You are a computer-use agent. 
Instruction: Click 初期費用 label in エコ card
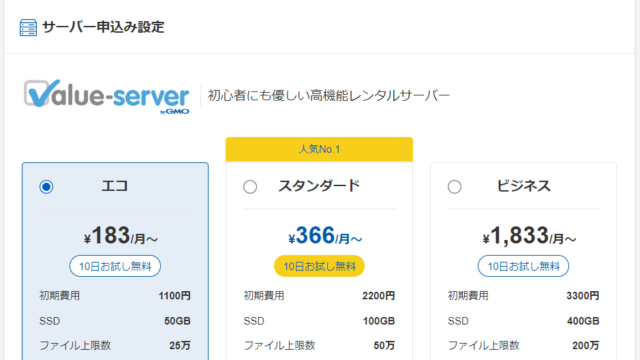click(60, 296)
